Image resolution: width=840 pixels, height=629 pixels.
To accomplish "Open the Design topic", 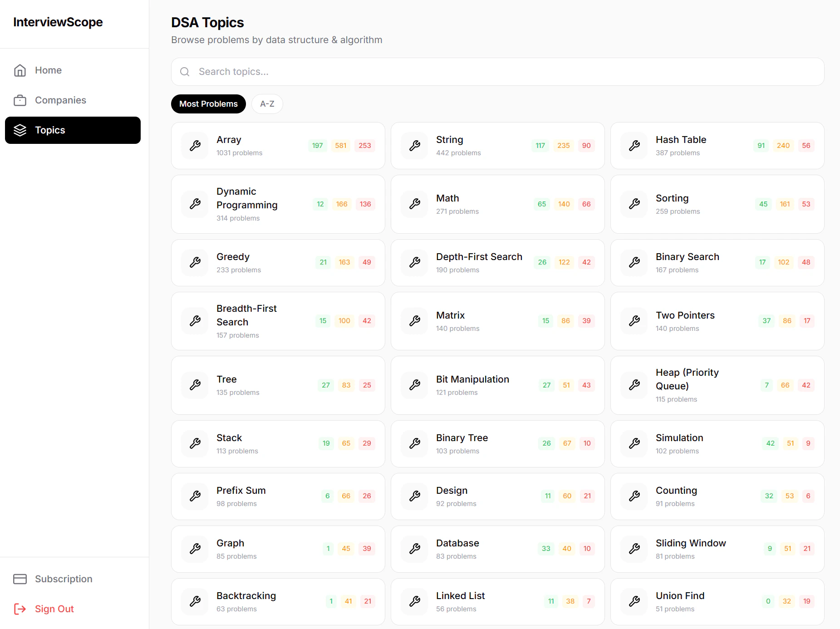I will click(x=498, y=496).
